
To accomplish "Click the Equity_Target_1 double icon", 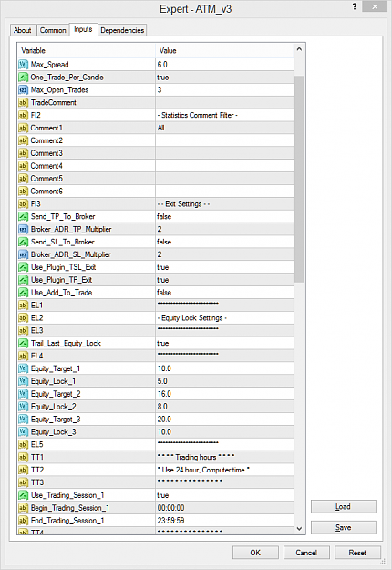I will [x=24, y=368].
